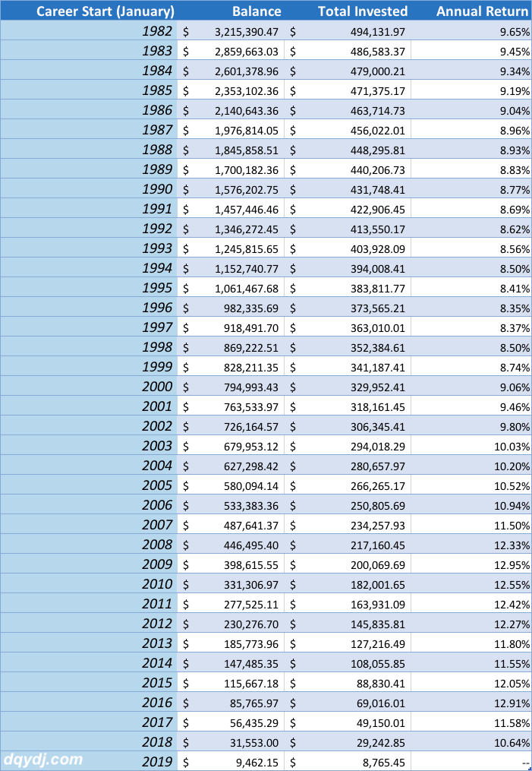The height and width of the screenshot is (771, 532).
Task: Click balance value 31,553.00
Action: point(231,742)
